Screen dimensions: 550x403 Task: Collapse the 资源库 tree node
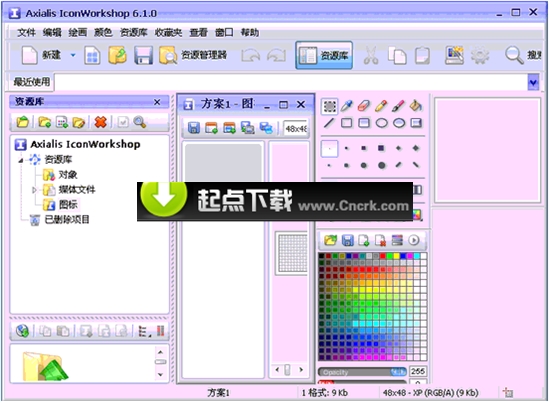[21, 160]
